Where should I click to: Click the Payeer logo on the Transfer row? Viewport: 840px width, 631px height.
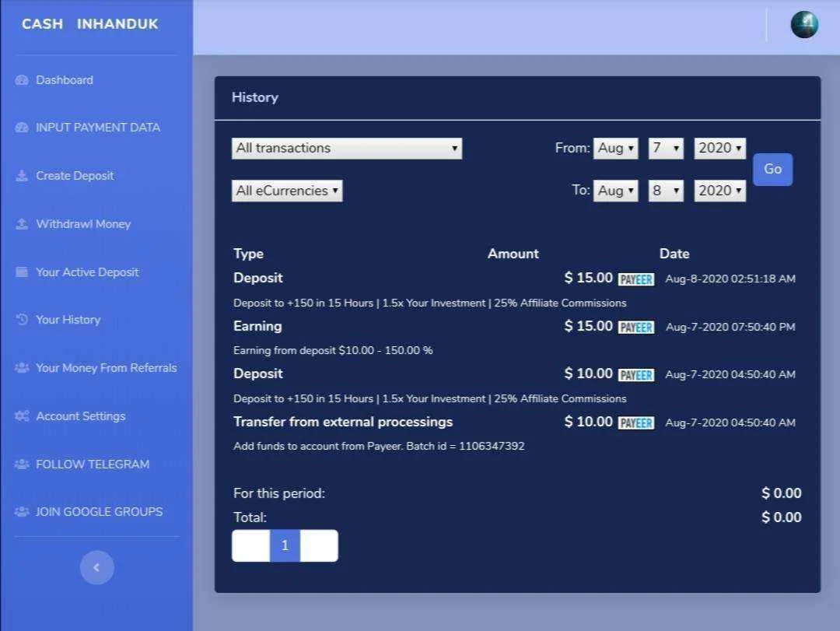tap(636, 423)
